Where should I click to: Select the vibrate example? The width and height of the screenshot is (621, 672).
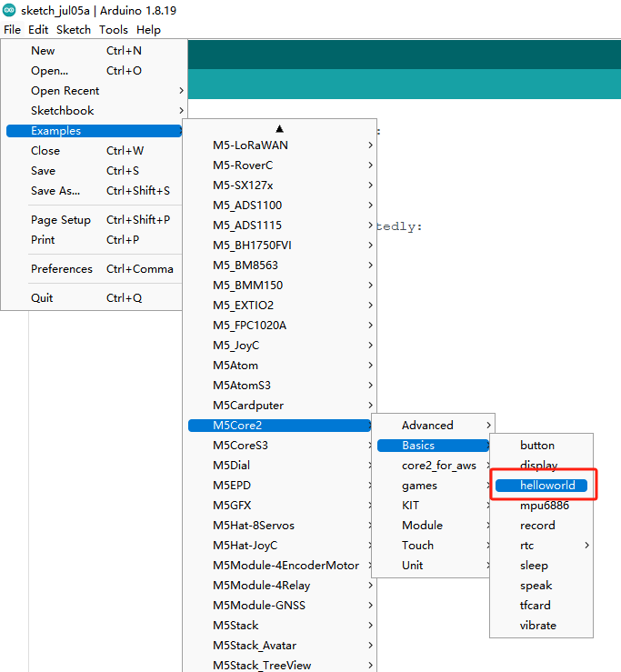[538, 626]
